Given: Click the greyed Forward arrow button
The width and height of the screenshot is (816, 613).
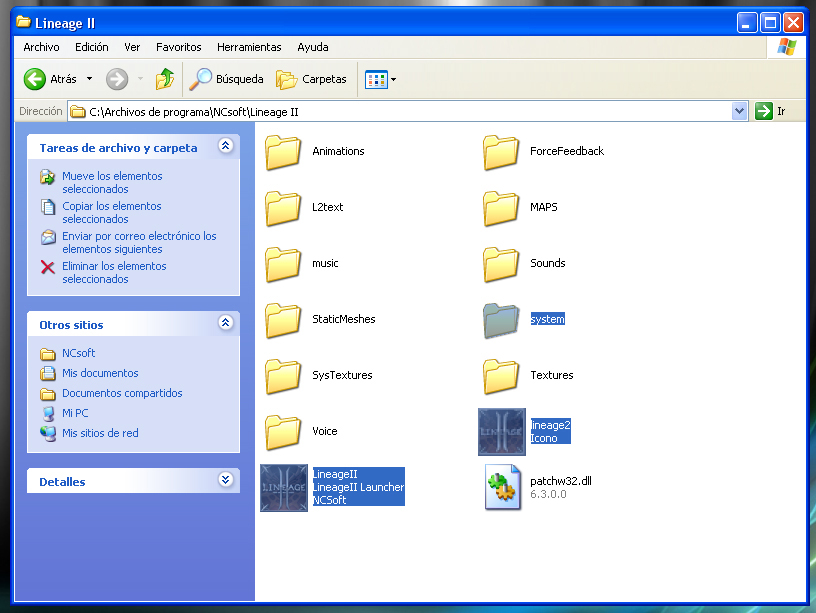Looking at the screenshot, I should click(x=117, y=79).
